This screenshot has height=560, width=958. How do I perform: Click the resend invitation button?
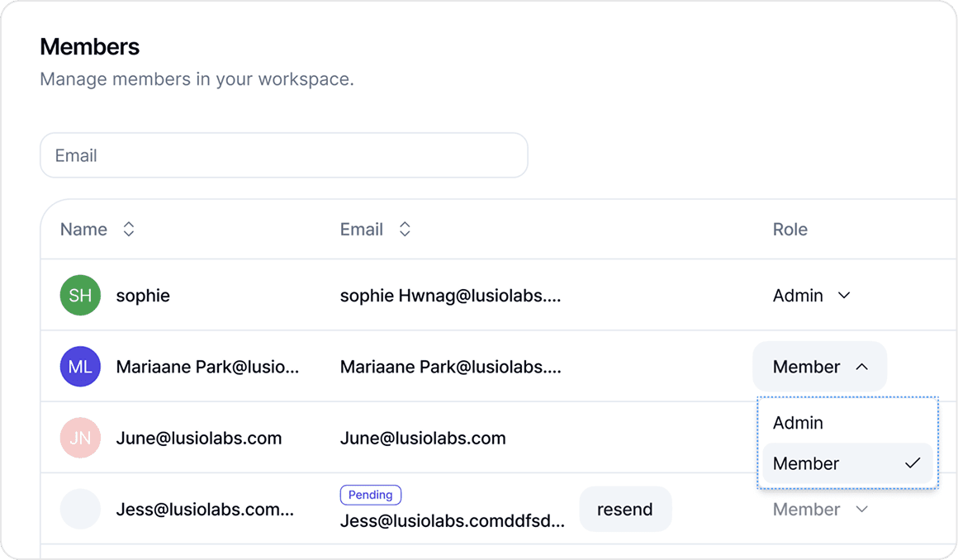[625, 510]
